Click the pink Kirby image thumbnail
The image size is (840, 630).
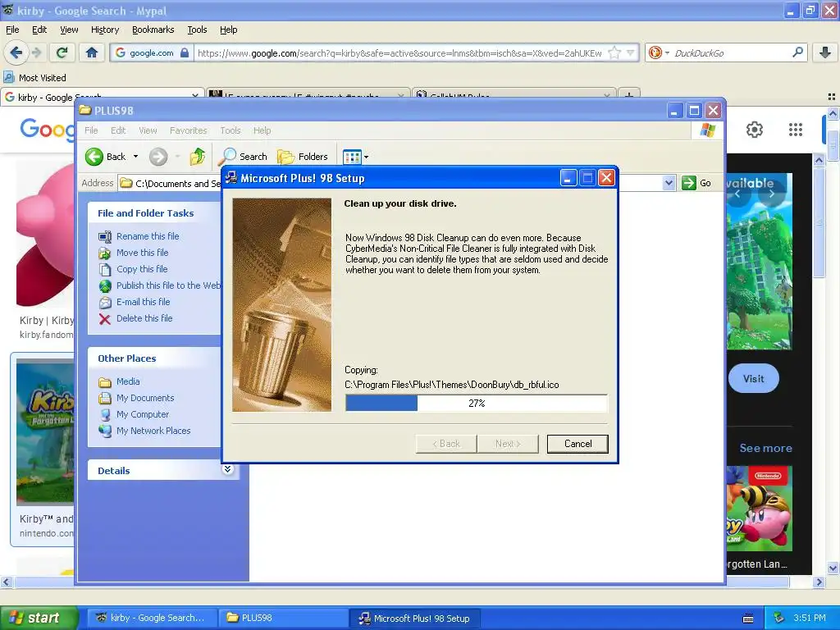(x=45, y=234)
